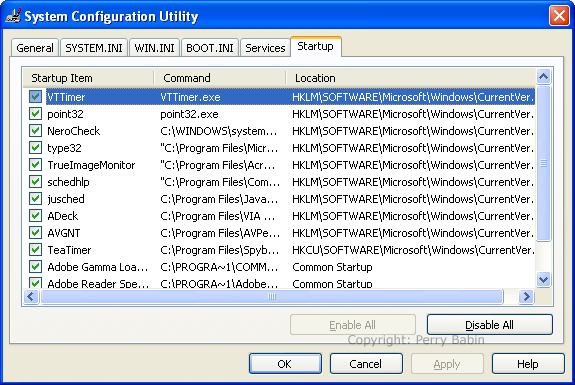Click the vertical scrollbar down arrow
Screen dimensions: 575x385
543,279
